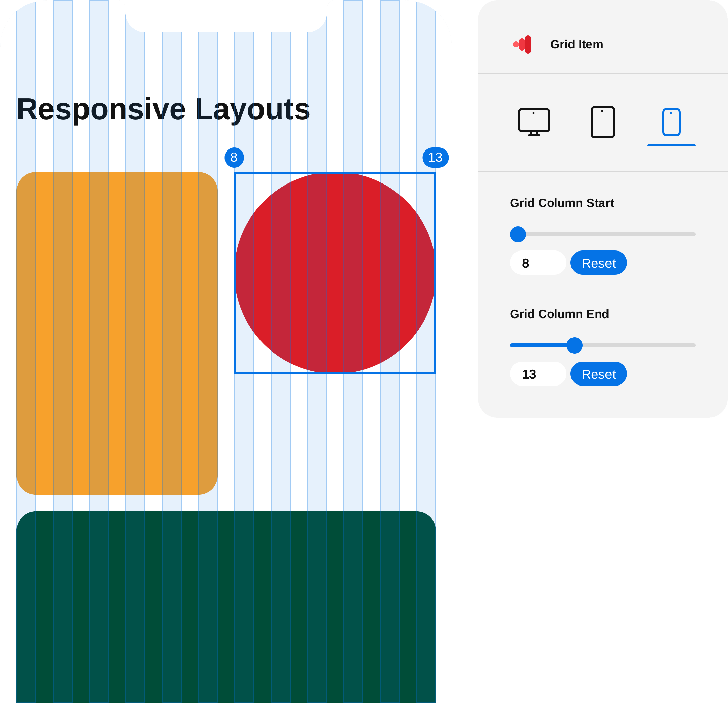The image size is (728, 703).
Task: Click the Grid Column End value field showing 13
Action: [x=538, y=374]
